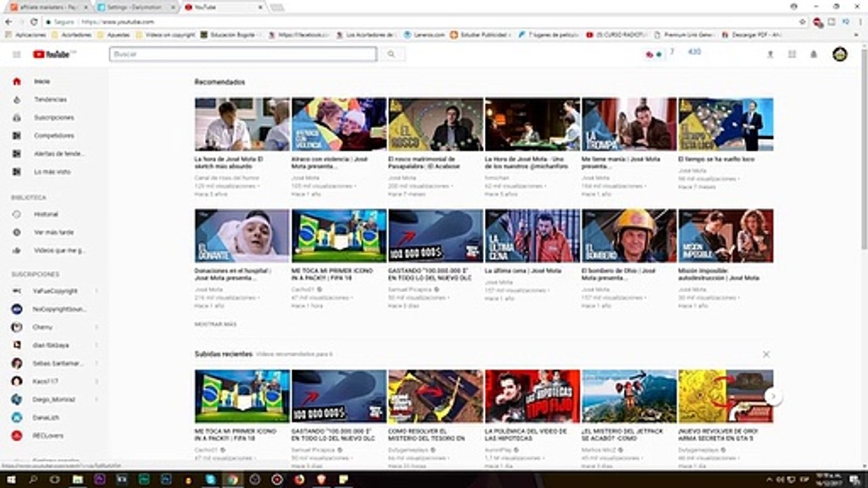The width and height of the screenshot is (868, 488).
Task: Open the Educación Bogotá bookmark
Action: [x=231, y=35]
